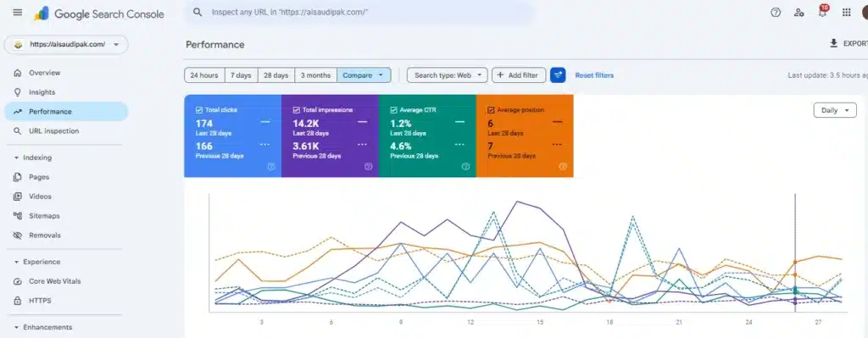Click the 14.2K total impressions value
The image size is (868, 338).
[305, 124]
